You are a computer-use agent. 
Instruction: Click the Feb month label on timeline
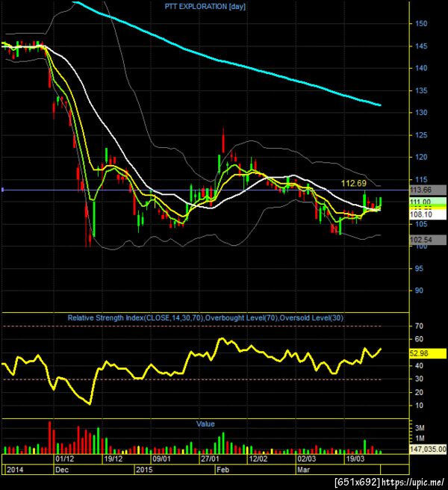click(223, 470)
